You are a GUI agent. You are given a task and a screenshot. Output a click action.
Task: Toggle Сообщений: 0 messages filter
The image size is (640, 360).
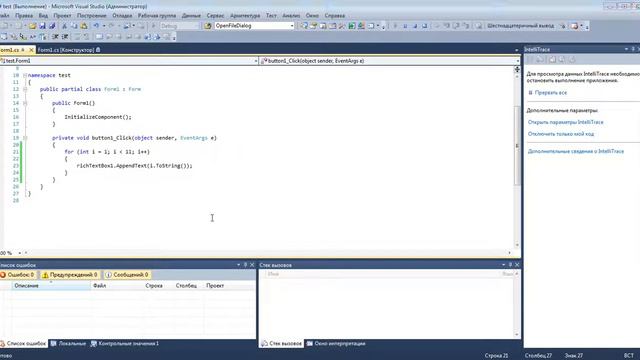point(127,275)
